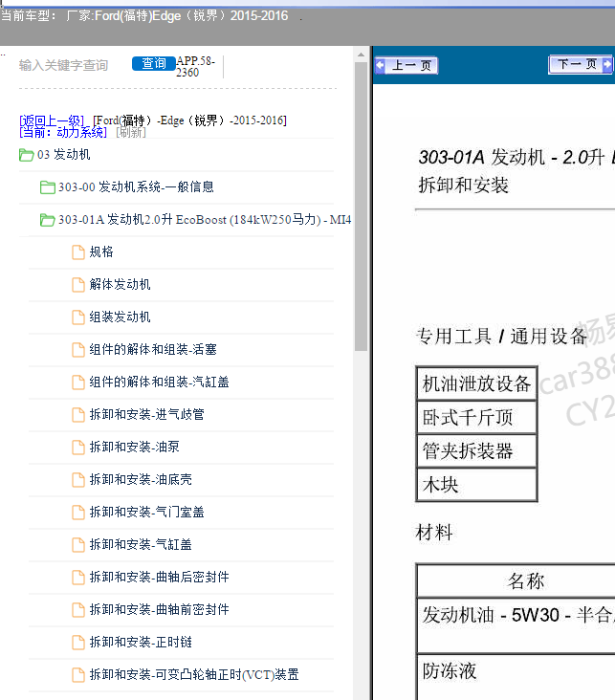The width and height of the screenshot is (615, 700).
Task: Select 303-01A 发动机2.0升 EcoBoost node
Action: pos(205,220)
